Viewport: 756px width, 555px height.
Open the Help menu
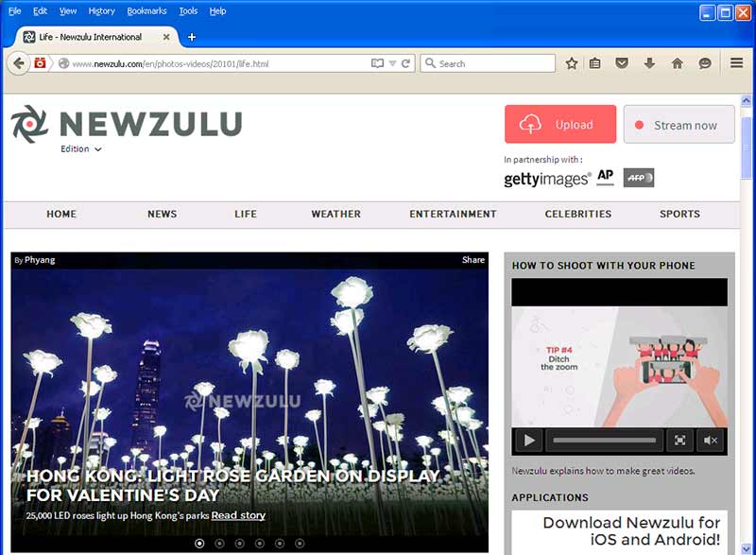pyautogui.click(x=217, y=10)
